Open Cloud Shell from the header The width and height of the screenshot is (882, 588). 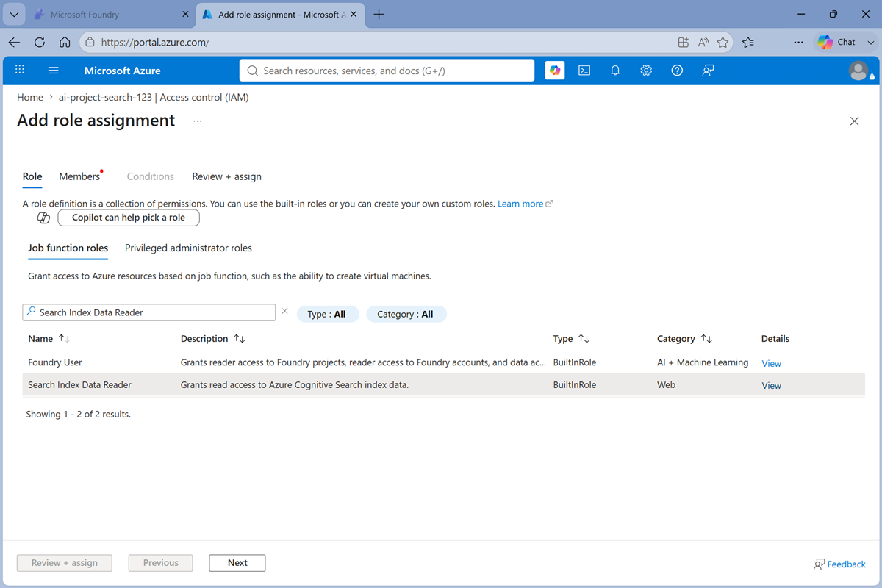click(x=584, y=71)
